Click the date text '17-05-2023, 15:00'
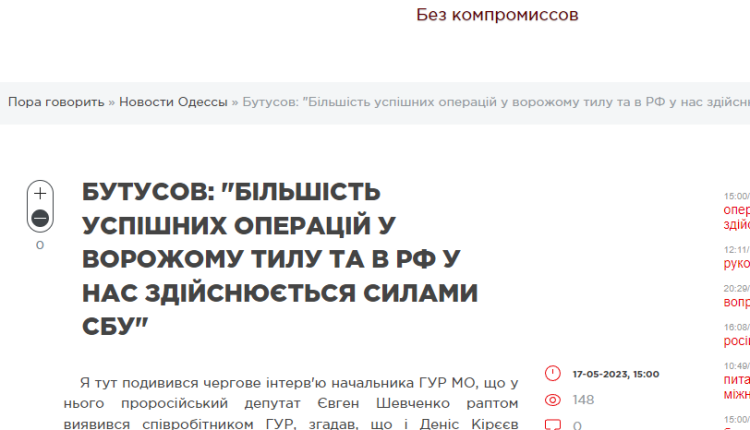The image size is (750, 430). [x=616, y=374]
